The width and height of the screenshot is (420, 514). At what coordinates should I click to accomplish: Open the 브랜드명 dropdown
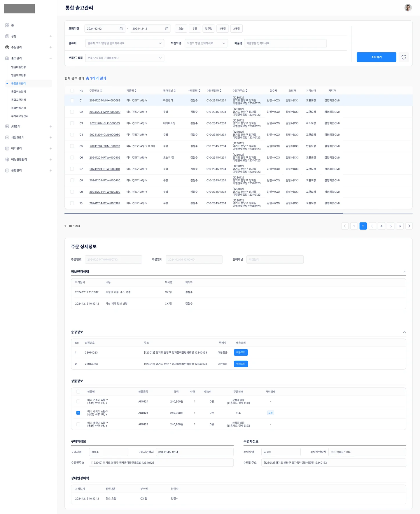coord(206,43)
